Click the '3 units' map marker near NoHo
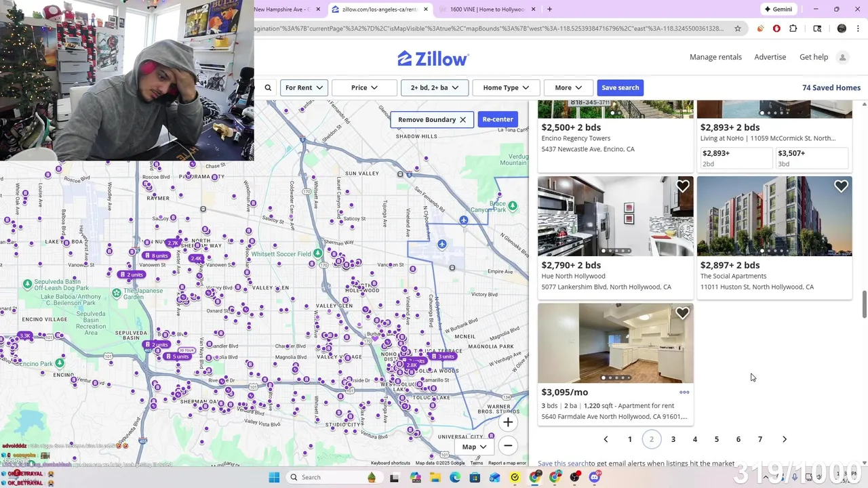Viewport: 868px width, 488px height. [x=442, y=357]
